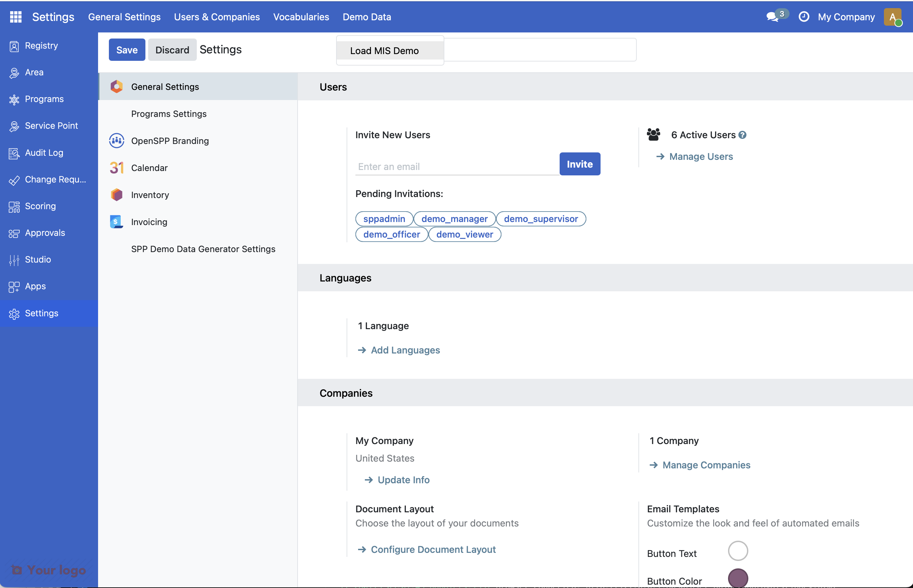Choose Load MIS Demo from the dropdown

(x=384, y=50)
